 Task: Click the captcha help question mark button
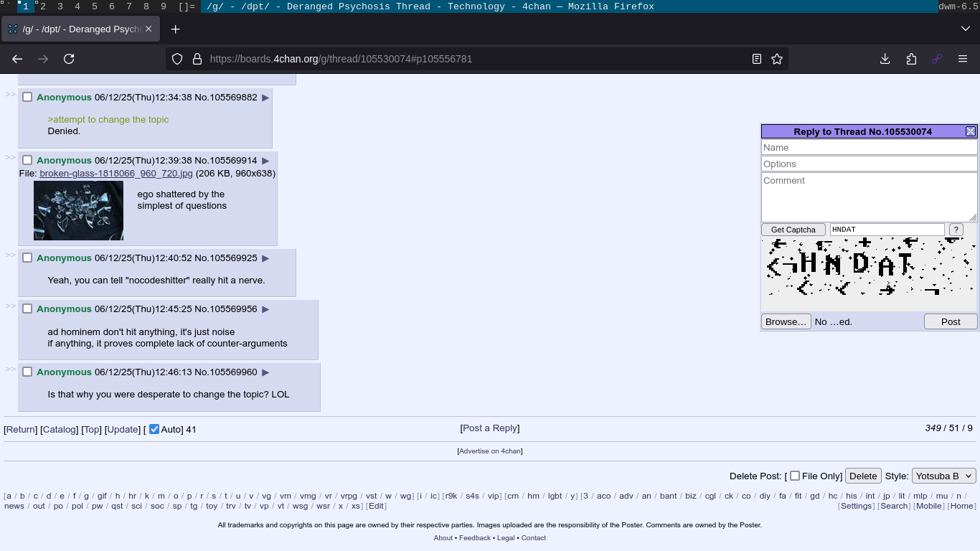[956, 230]
